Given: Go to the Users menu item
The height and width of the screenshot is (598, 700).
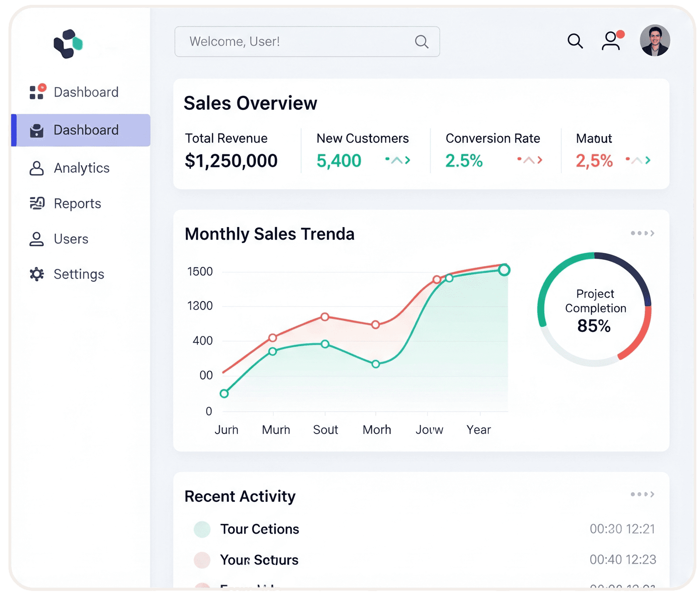Looking at the screenshot, I should pos(70,239).
